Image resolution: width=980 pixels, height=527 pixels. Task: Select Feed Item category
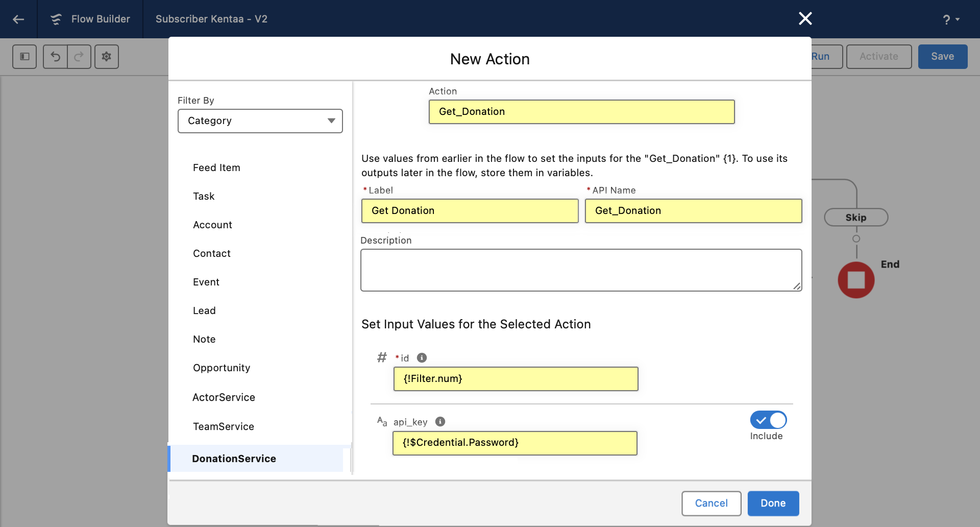click(216, 167)
